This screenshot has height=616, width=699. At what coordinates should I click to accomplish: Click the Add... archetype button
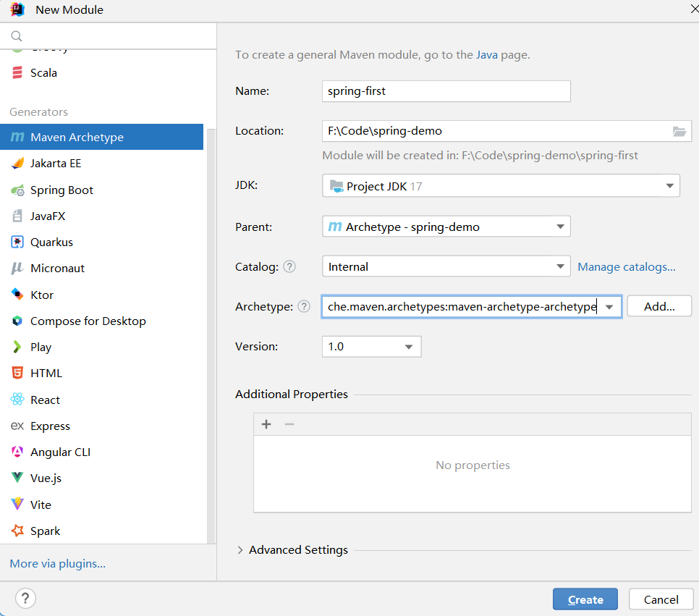659,306
